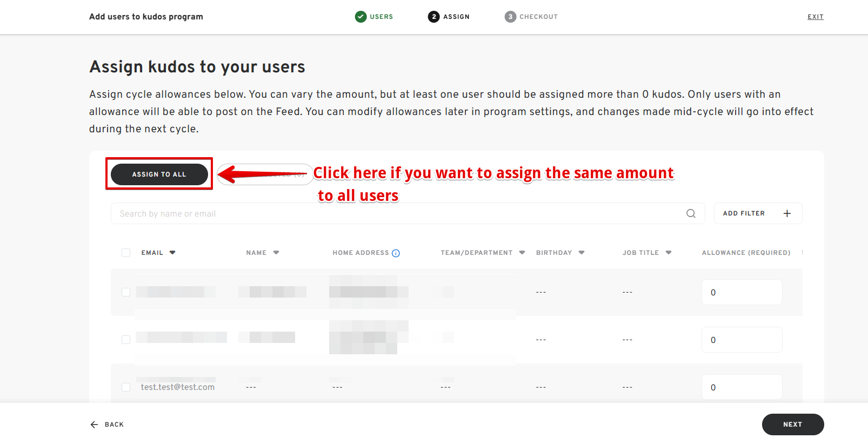Viewport: 868px width, 445px height.
Task: Open the Team/Department column dropdown
Action: 522,253
